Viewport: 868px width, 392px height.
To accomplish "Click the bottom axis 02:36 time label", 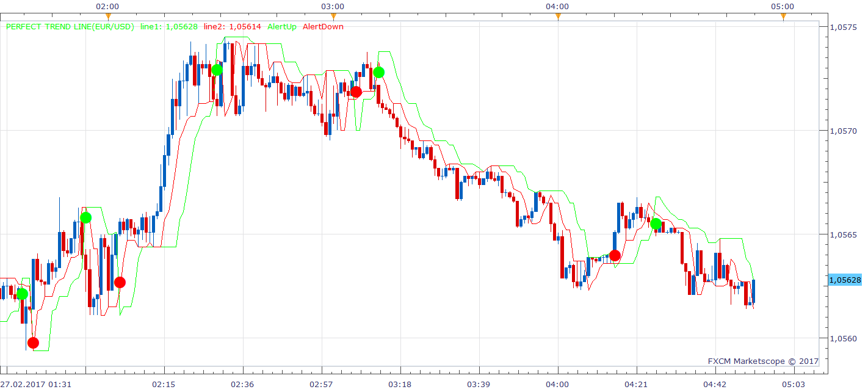I will point(243,384).
